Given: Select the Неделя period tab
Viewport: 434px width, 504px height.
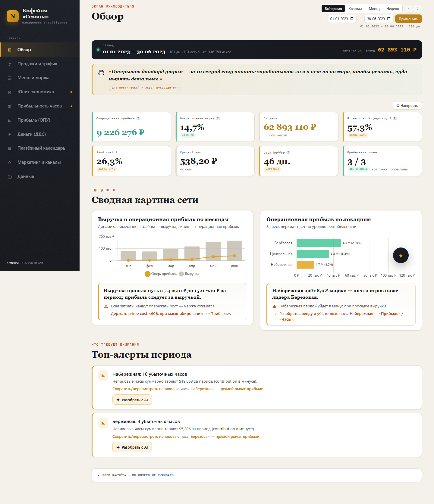Looking at the screenshot, I should (x=392, y=9).
